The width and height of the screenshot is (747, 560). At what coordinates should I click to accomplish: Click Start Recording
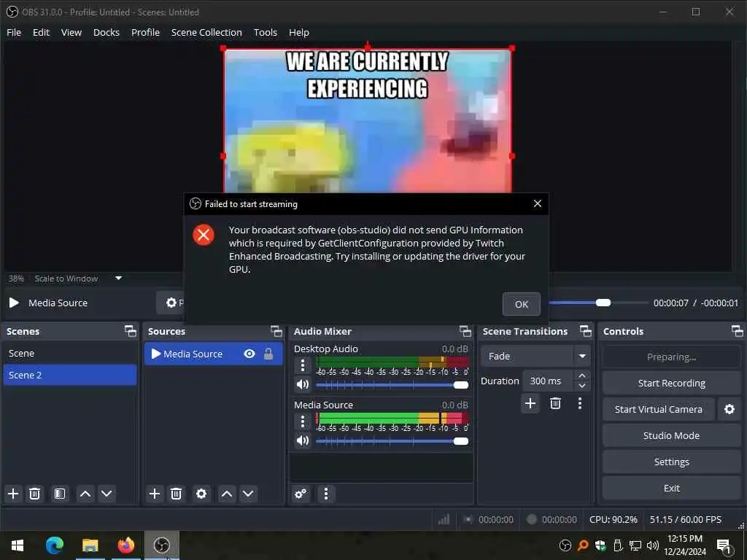pyautogui.click(x=671, y=384)
